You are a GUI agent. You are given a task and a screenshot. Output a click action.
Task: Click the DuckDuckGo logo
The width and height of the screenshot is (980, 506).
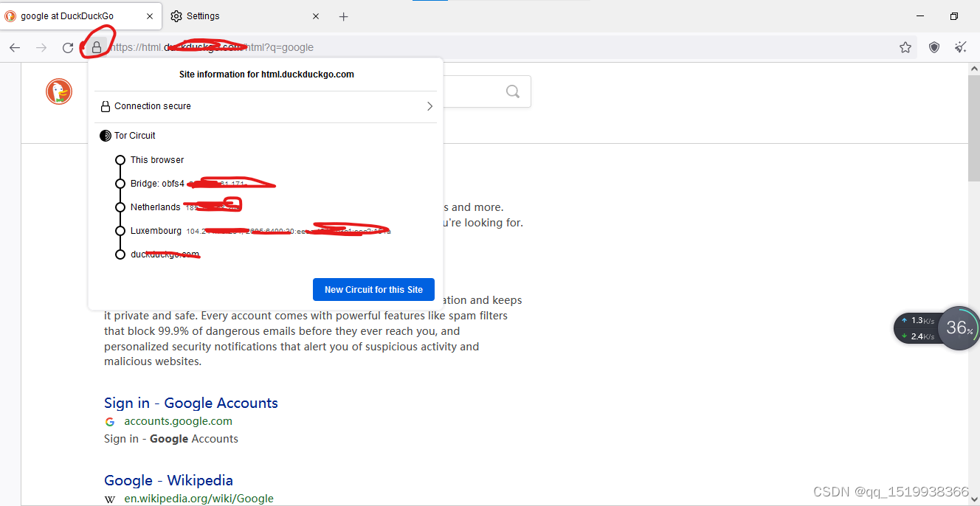tap(59, 91)
